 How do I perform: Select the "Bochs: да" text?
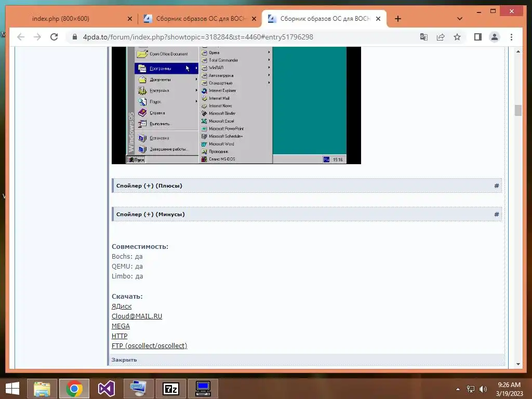pos(127,257)
